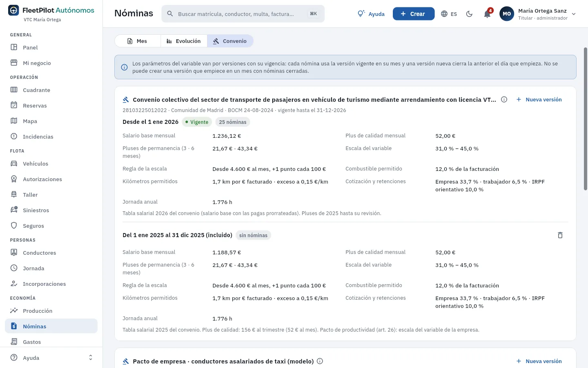The height and width of the screenshot is (368, 588).
Task: Click the MO avatar
Action: click(x=507, y=14)
